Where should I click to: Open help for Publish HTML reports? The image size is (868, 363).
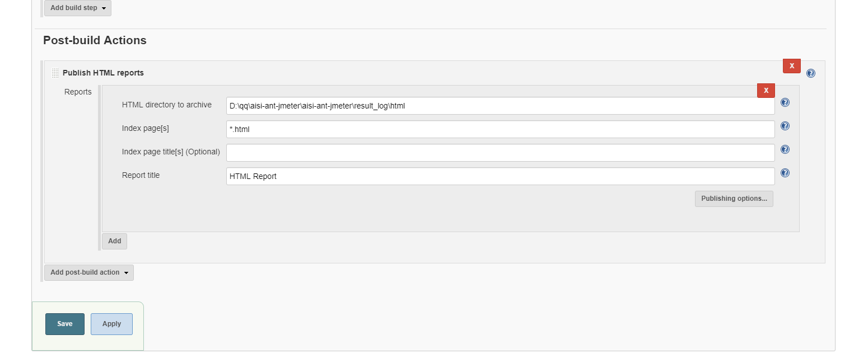coord(810,73)
